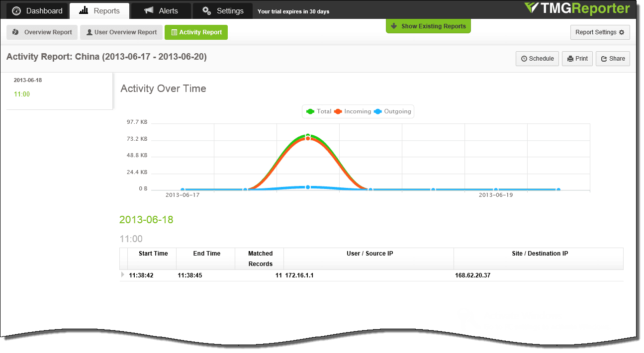The image size is (644, 353).
Task: Click the share arrow icon
Action: pyautogui.click(x=604, y=59)
